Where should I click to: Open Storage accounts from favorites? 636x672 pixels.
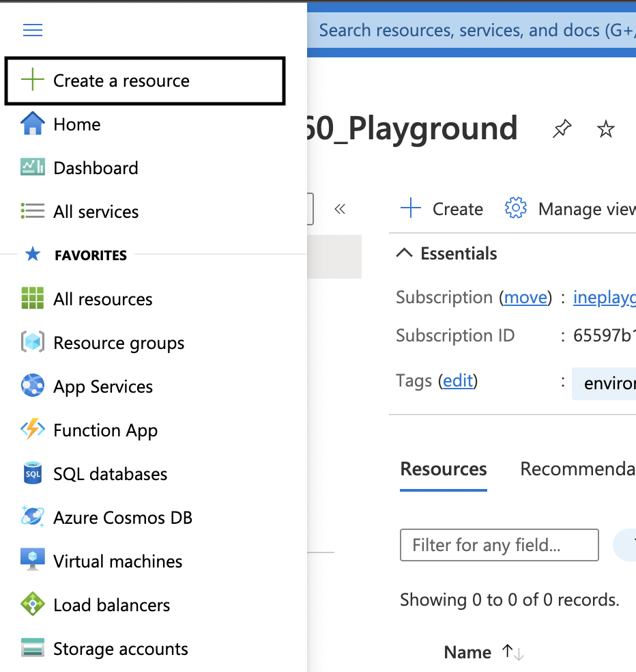pos(120,649)
